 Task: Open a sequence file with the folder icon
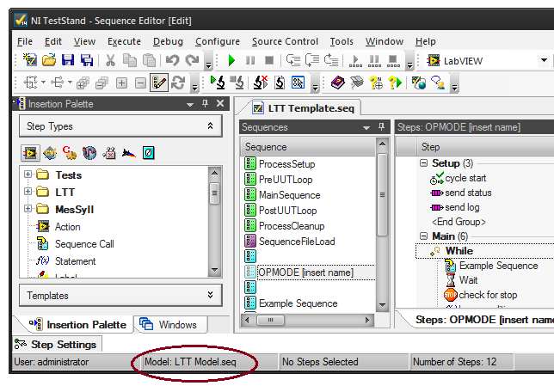click(x=49, y=60)
